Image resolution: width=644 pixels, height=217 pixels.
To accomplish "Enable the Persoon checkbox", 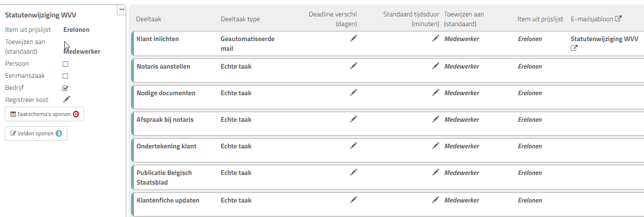I will 65,64.
